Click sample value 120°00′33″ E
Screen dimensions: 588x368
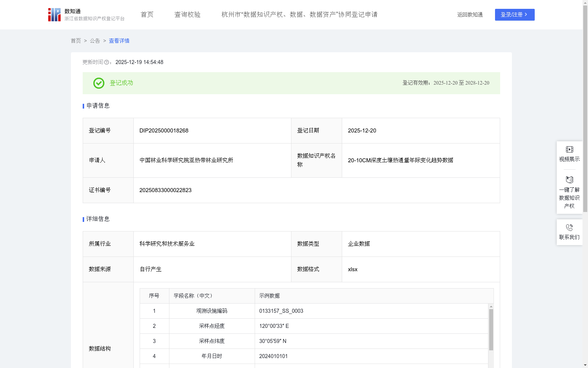click(274, 326)
